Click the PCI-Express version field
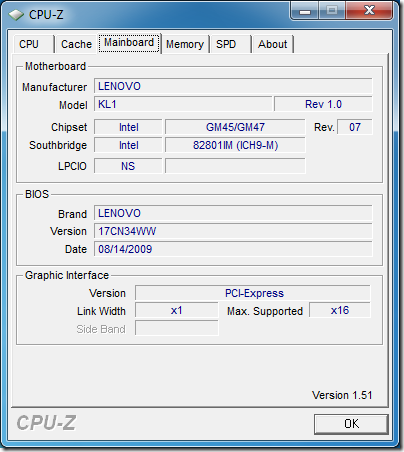Image resolution: width=404 pixels, height=452 pixels. pos(253,293)
